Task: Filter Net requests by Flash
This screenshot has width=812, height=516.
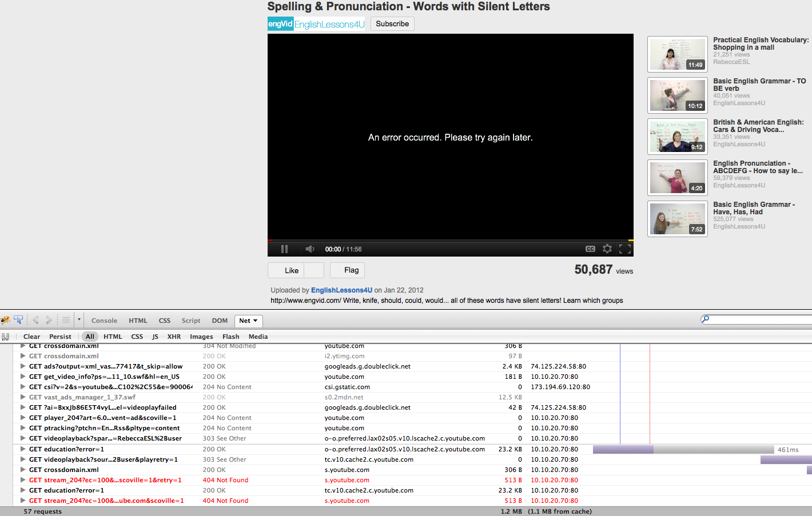Action: pyautogui.click(x=230, y=337)
